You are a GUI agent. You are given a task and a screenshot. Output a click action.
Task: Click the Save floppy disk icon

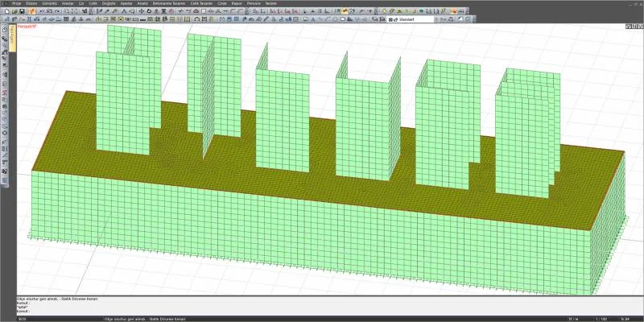22,11
